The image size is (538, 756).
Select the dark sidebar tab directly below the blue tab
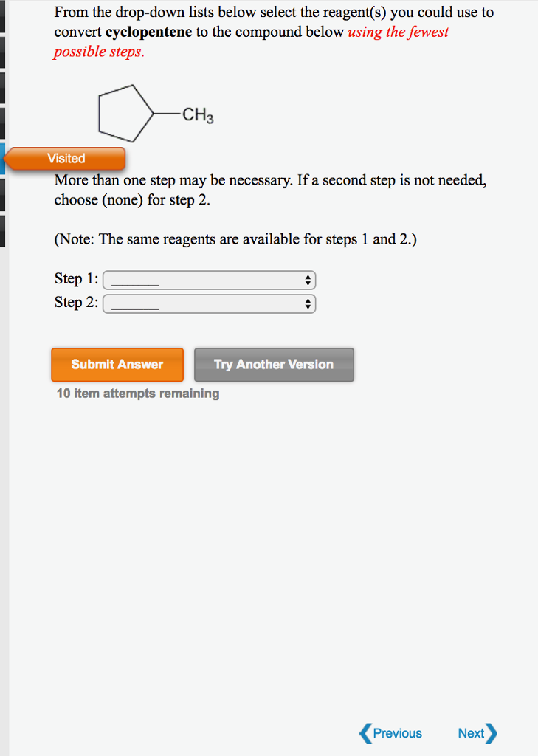(2, 195)
